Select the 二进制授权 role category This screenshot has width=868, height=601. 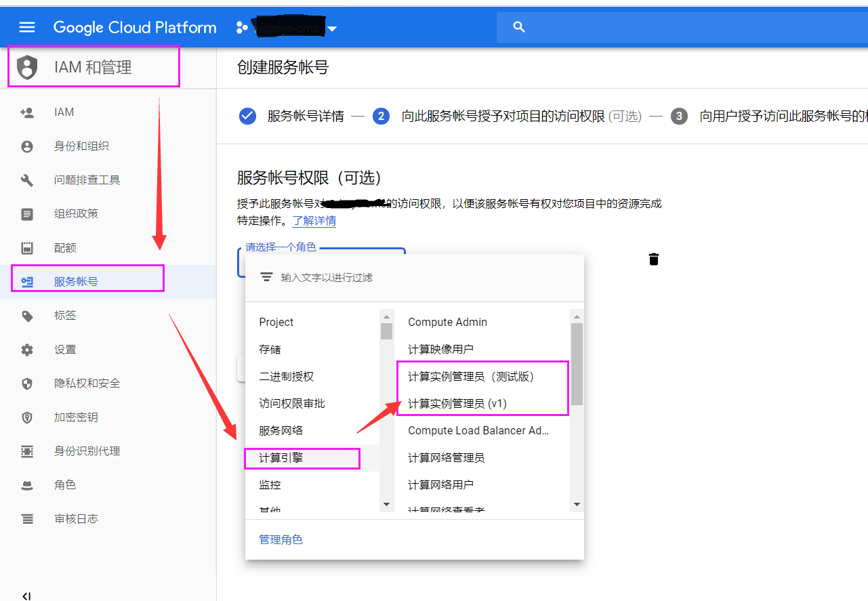[312, 377]
